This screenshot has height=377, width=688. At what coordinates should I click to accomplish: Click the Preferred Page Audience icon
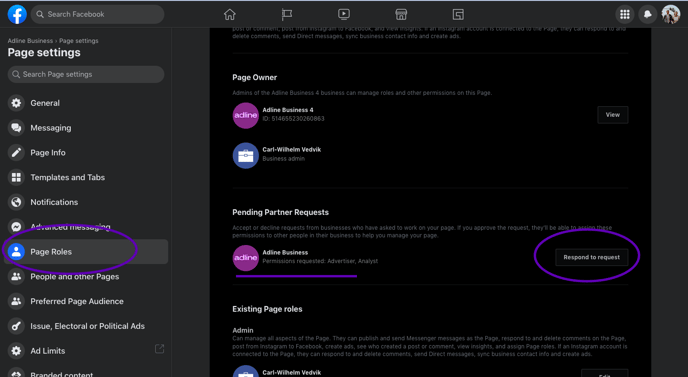coord(16,302)
